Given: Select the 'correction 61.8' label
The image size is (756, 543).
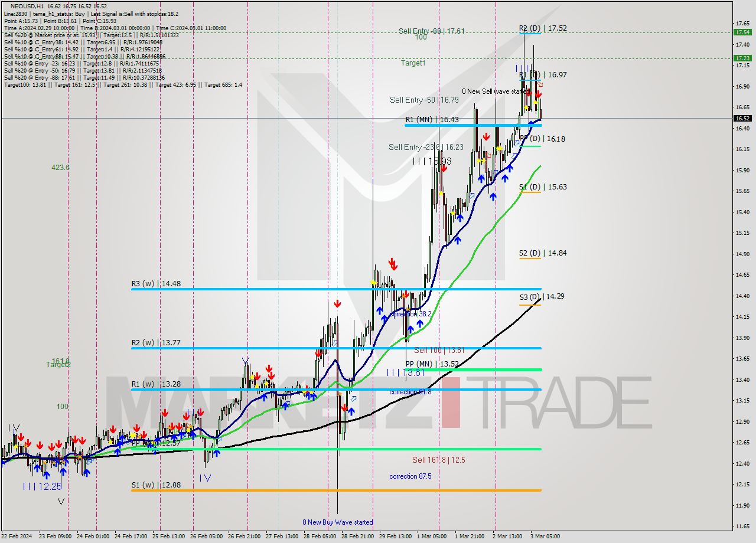Looking at the screenshot, I should click(x=410, y=392).
